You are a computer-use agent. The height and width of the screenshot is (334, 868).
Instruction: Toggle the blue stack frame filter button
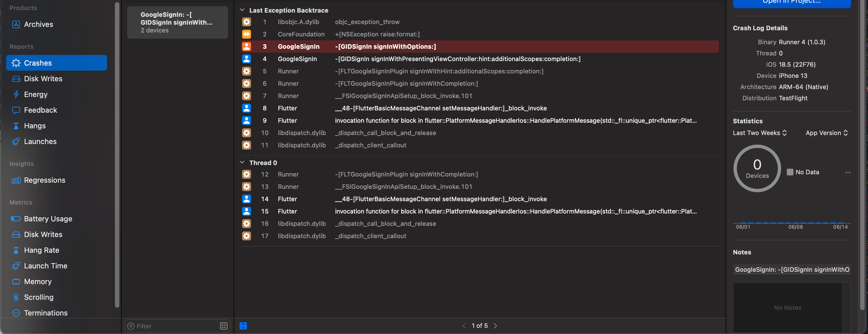point(243,326)
